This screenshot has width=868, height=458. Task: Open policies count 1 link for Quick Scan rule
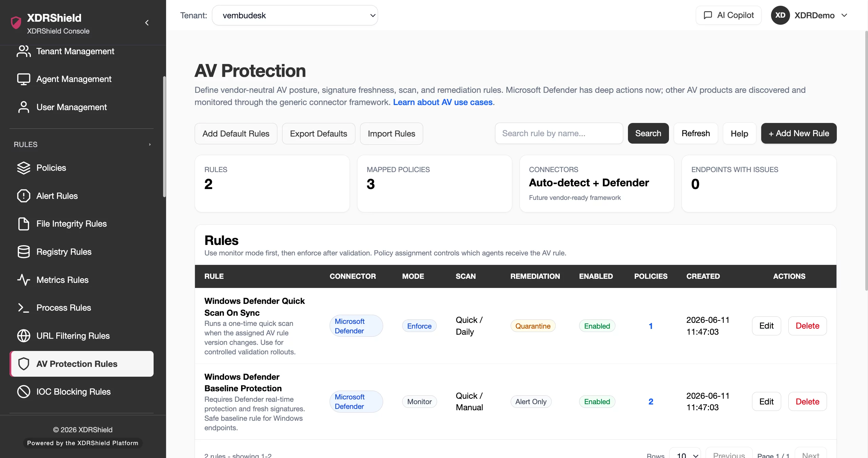tap(651, 326)
